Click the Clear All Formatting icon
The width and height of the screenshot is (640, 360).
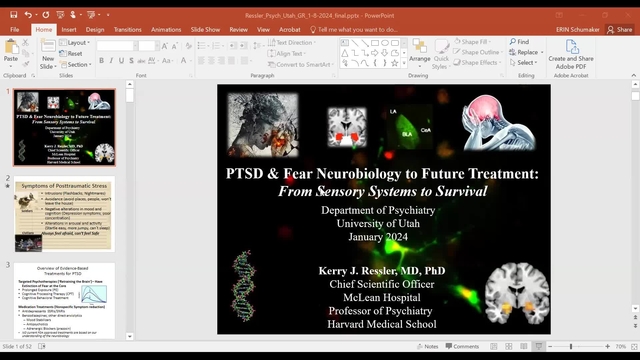tap(188, 46)
